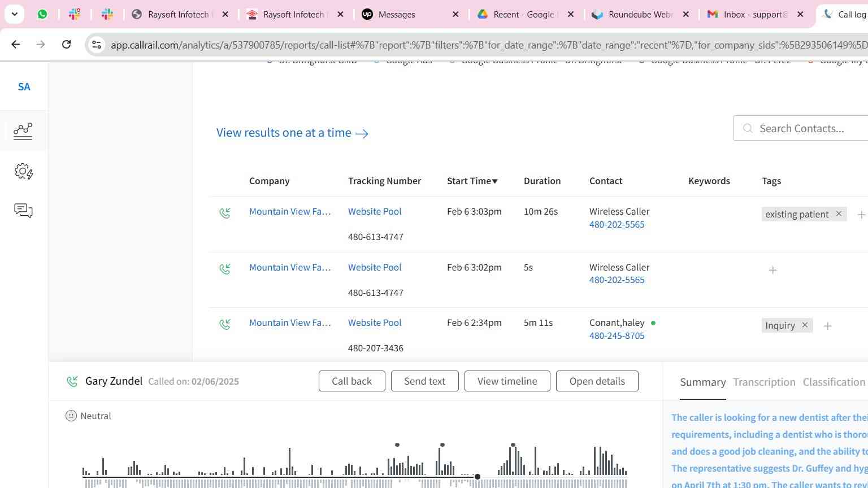Open the Analytics sidebar icon
Viewport: 868px width, 488px height.
(23, 131)
